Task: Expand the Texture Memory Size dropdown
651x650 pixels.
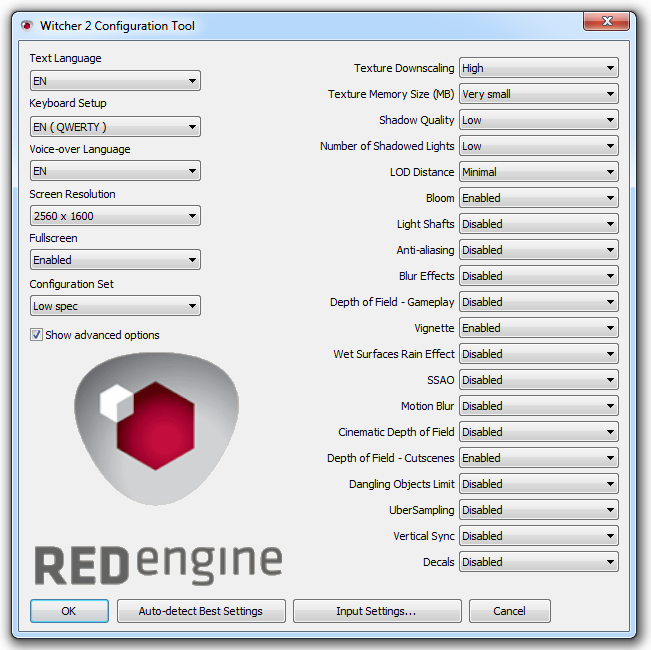Action: point(538,94)
